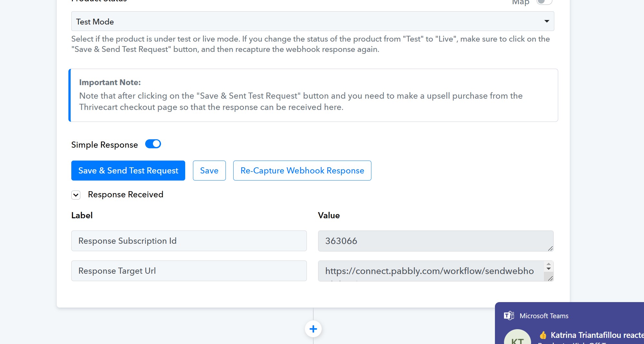Select the Response Target Url label field
The height and width of the screenshot is (344, 644).
point(189,271)
